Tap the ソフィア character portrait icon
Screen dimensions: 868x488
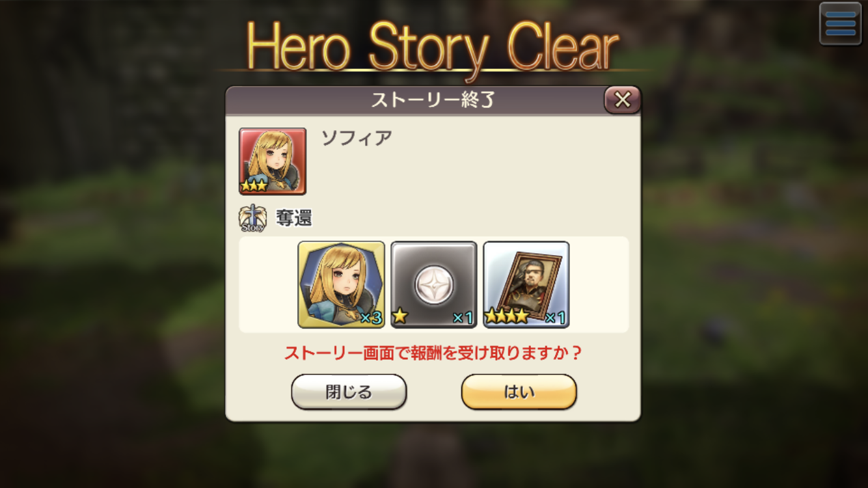tap(273, 161)
